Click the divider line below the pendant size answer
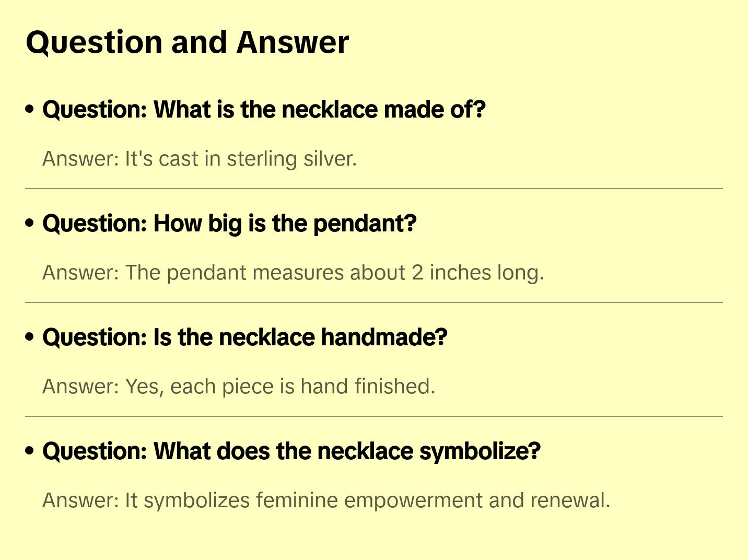The width and height of the screenshot is (748, 560). coord(374,302)
